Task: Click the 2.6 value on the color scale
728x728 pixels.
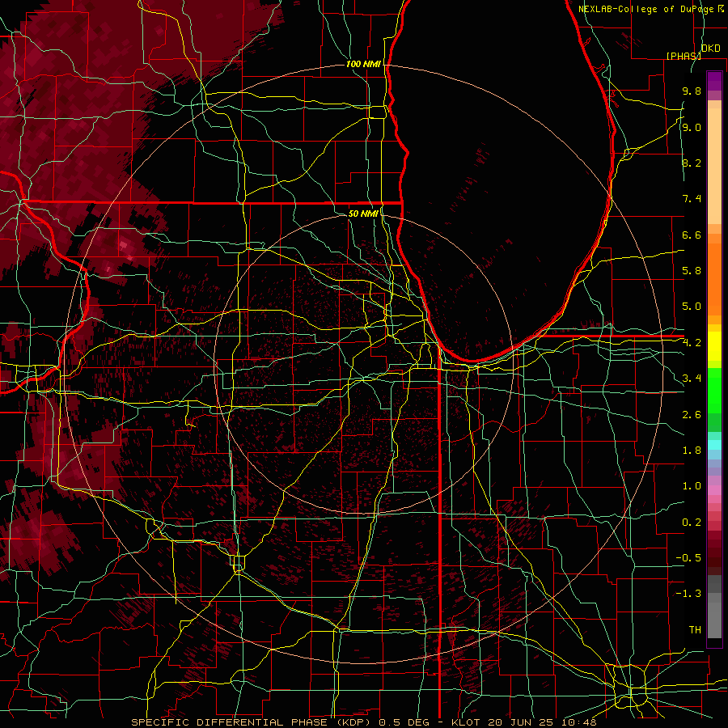Action: click(692, 415)
